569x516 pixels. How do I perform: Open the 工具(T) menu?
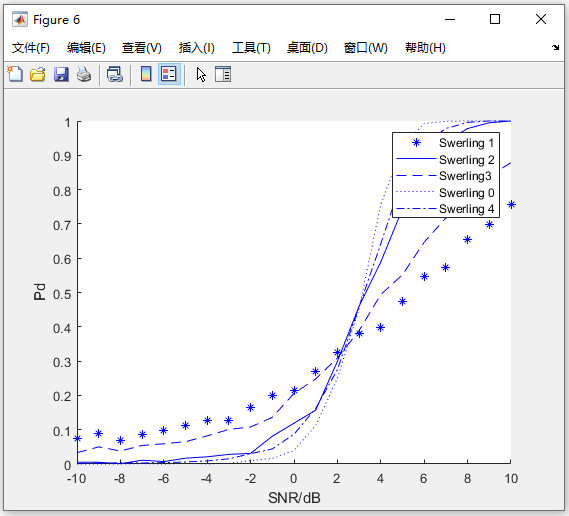click(251, 48)
